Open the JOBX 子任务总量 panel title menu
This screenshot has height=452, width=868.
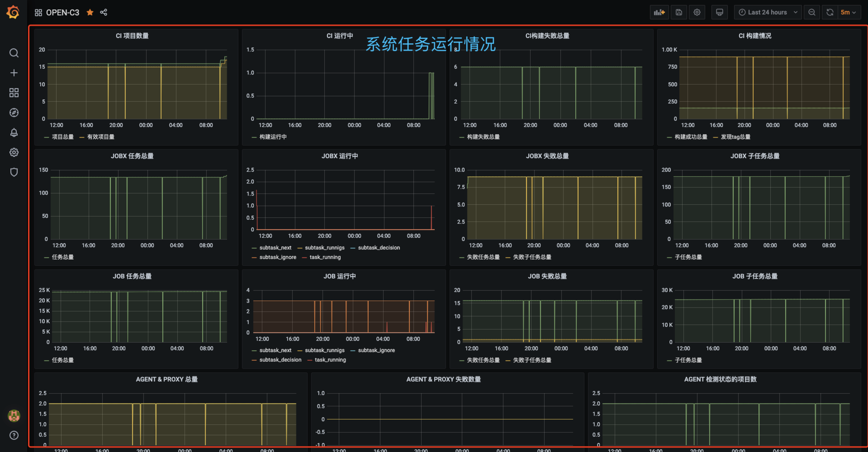coord(755,156)
